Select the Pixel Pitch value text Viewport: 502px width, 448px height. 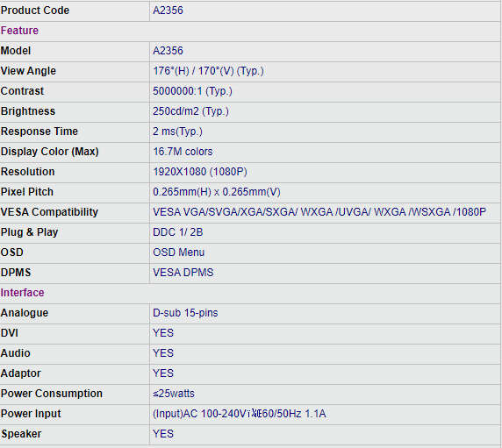217,192
